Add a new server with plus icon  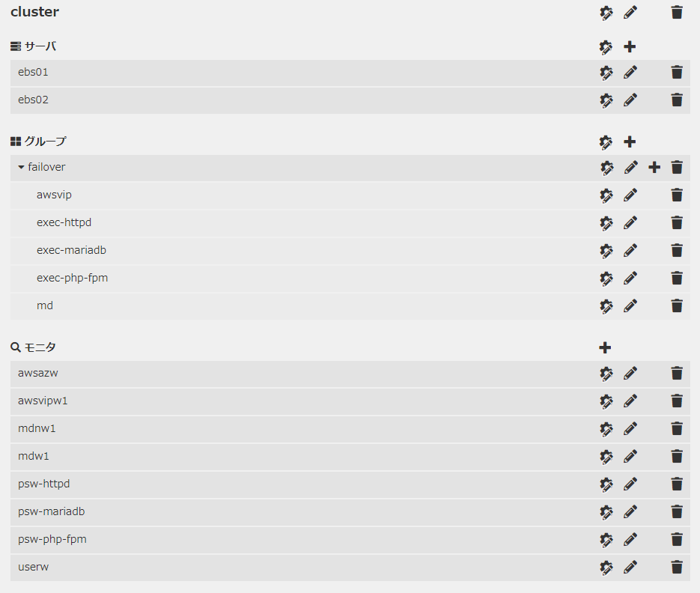[x=630, y=47]
